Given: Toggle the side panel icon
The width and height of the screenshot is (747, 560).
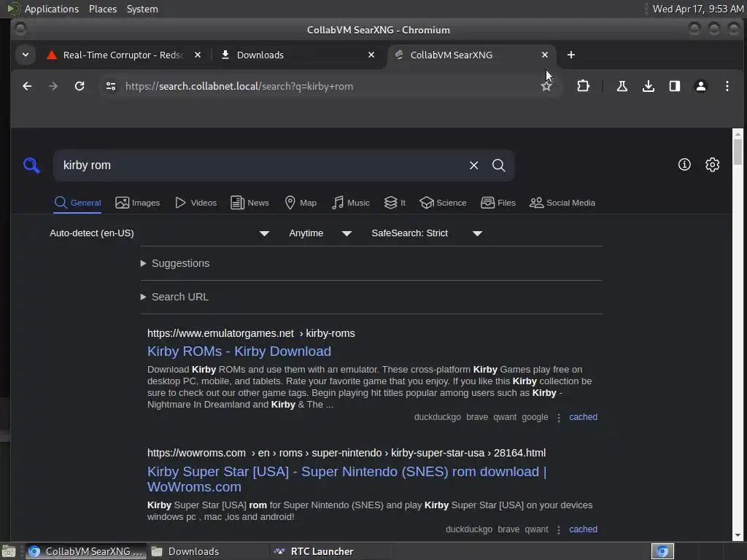Looking at the screenshot, I should pos(675,86).
